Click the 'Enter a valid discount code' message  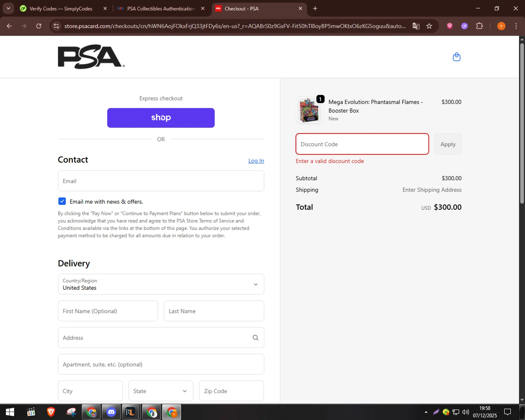(330, 161)
